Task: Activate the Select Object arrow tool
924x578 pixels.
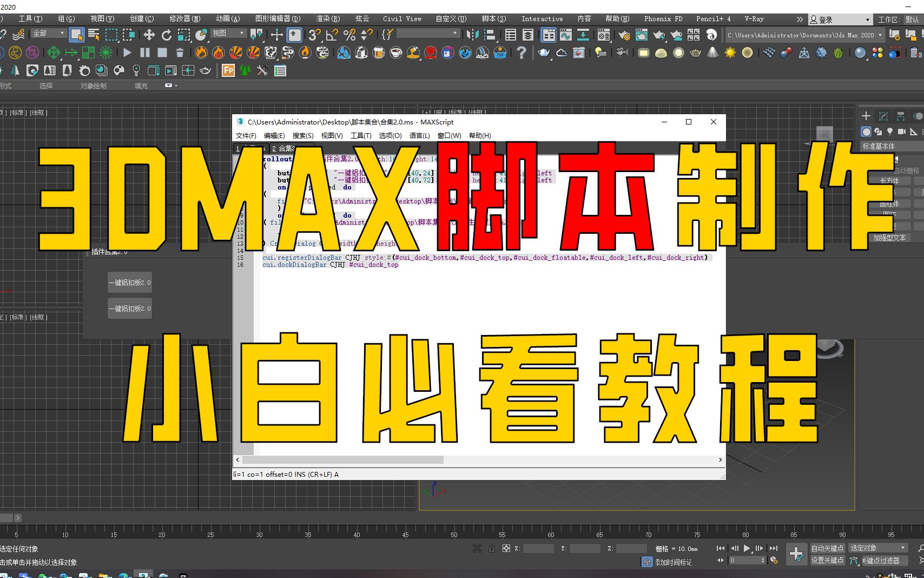Action: [x=76, y=35]
